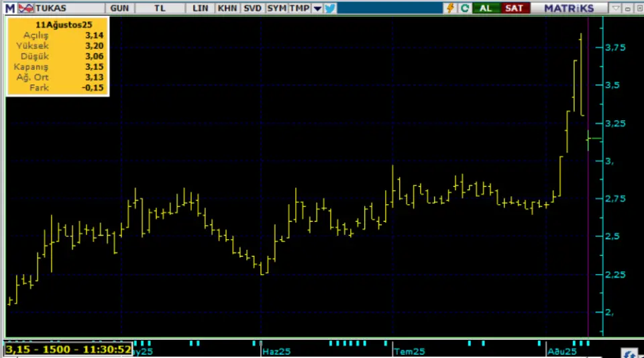Click the Yüksek value 3,20
Screen dimensions: 644x358
[x=95, y=46]
